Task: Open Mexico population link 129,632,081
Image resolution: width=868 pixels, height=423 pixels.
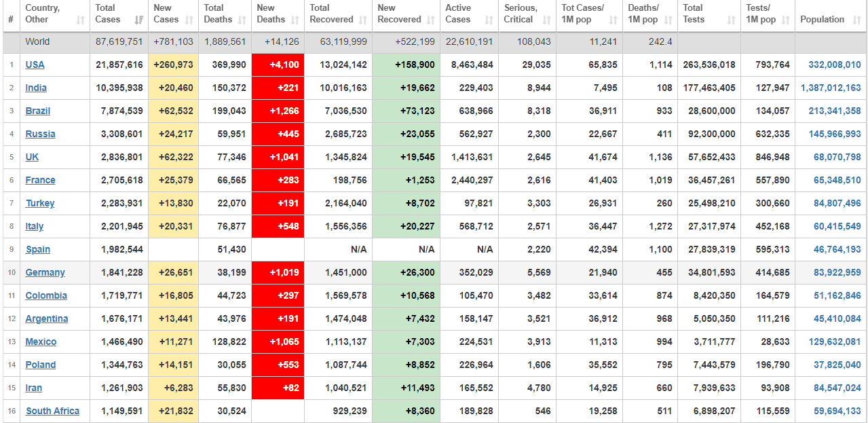Action: coord(835,342)
